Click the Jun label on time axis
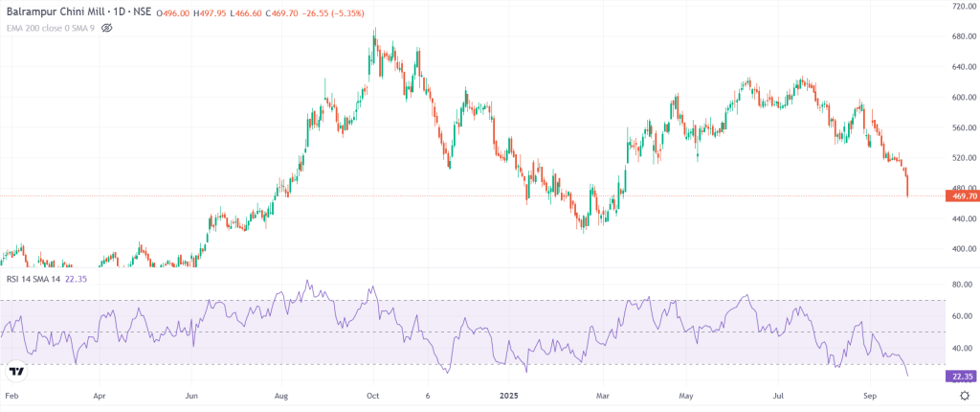This screenshot has width=980, height=412. point(192,397)
